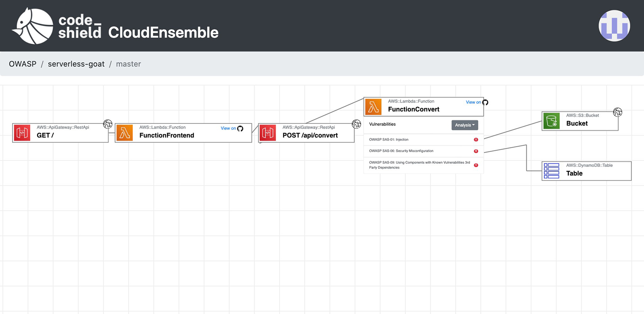
Task: Click the GitHub icon on FunctionConvert
Action: 485,103
